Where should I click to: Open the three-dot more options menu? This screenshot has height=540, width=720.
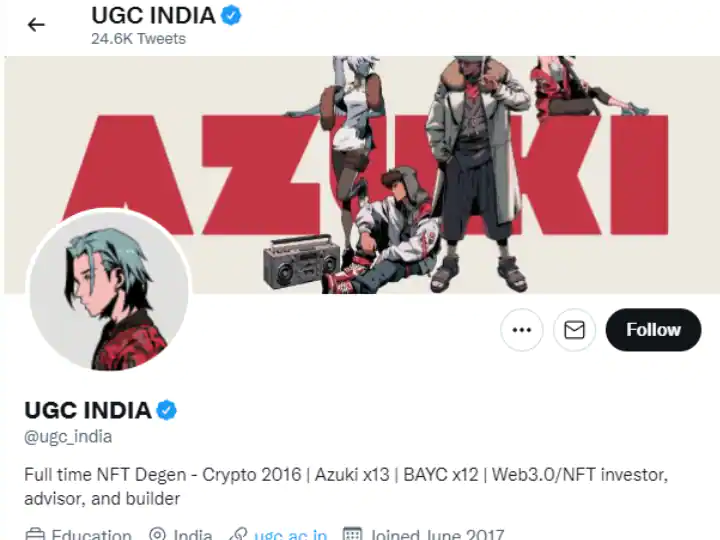[522, 330]
